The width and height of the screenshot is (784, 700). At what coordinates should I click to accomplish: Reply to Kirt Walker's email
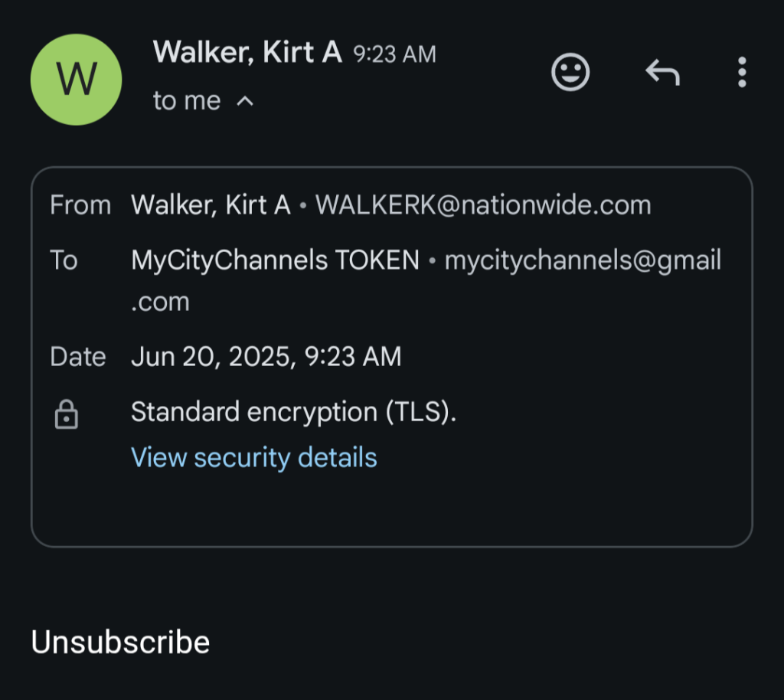coord(662,73)
